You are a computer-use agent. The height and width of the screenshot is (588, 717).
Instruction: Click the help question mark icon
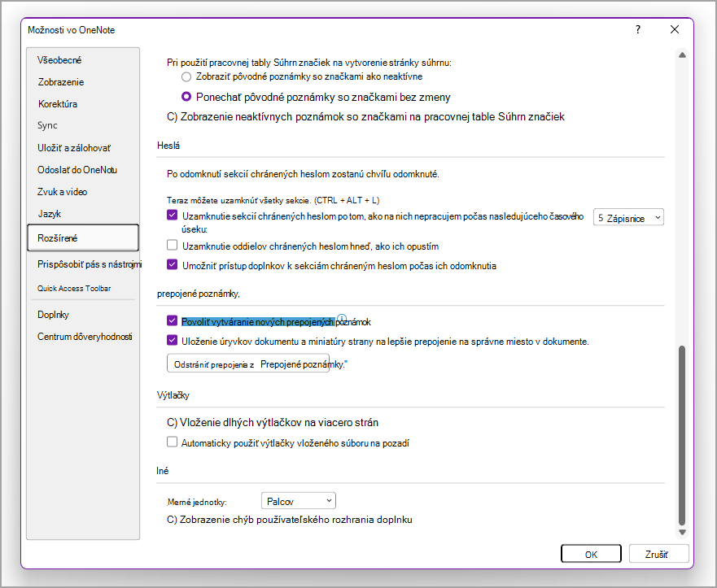[638, 30]
